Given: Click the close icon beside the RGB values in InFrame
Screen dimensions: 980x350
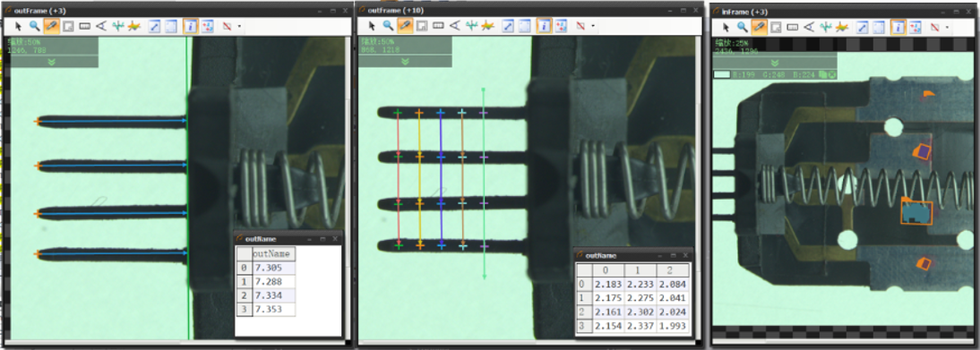Looking at the screenshot, I should point(833,74).
